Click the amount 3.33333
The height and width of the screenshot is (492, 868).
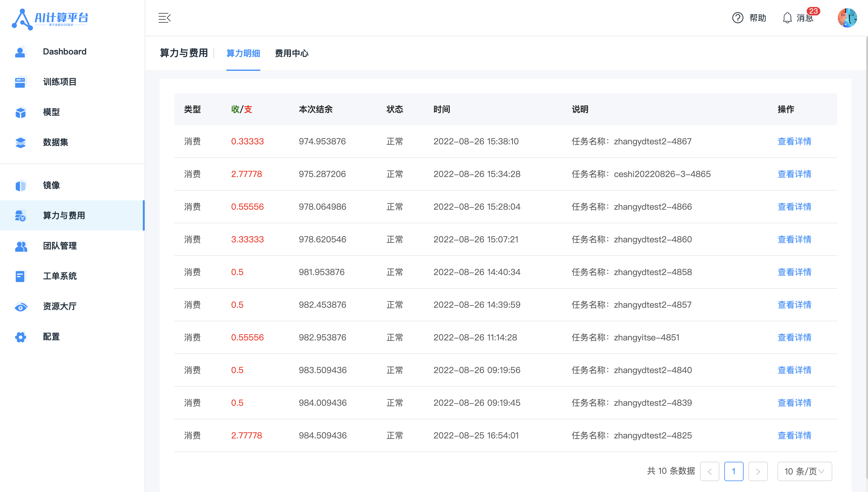click(x=247, y=240)
